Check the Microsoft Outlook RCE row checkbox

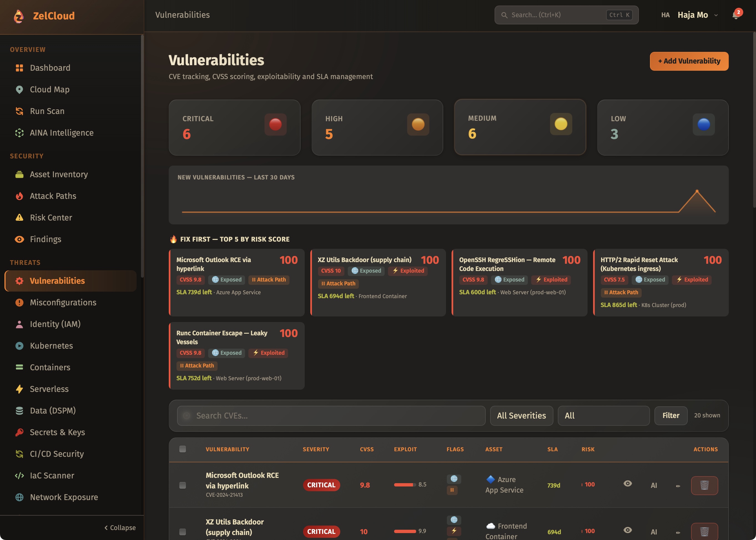point(182,485)
